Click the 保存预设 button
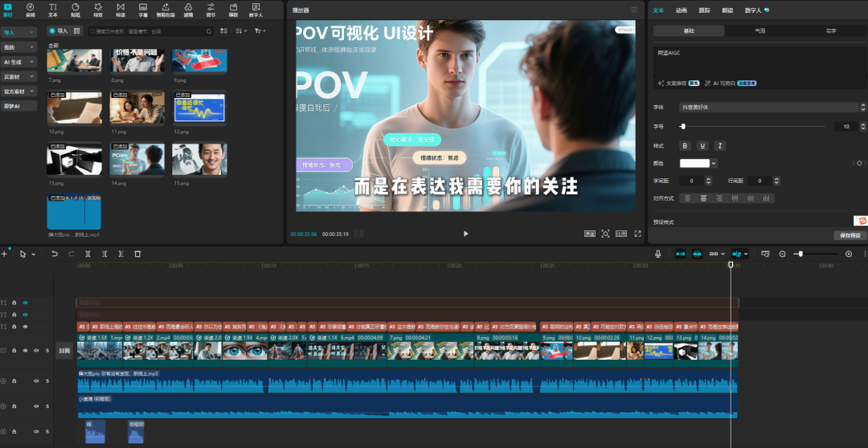The height and width of the screenshot is (448, 868). point(850,235)
